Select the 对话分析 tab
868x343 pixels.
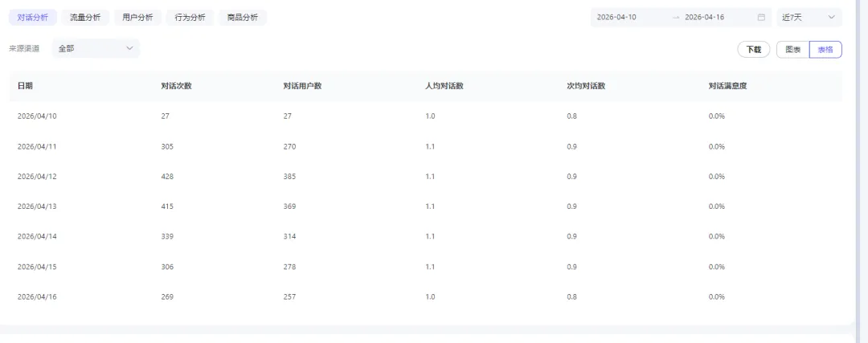pos(33,17)
